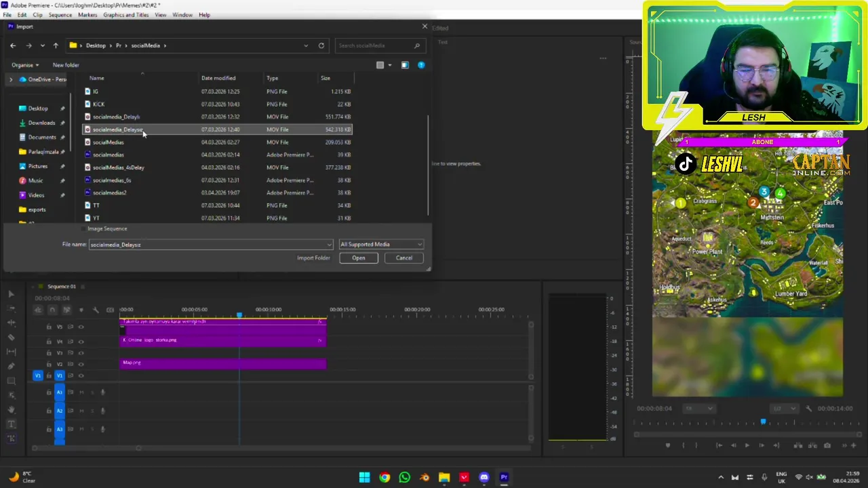Step back one frame in Program Monitor
Viewport: 868px width, 488px height.
pos(733,445)
